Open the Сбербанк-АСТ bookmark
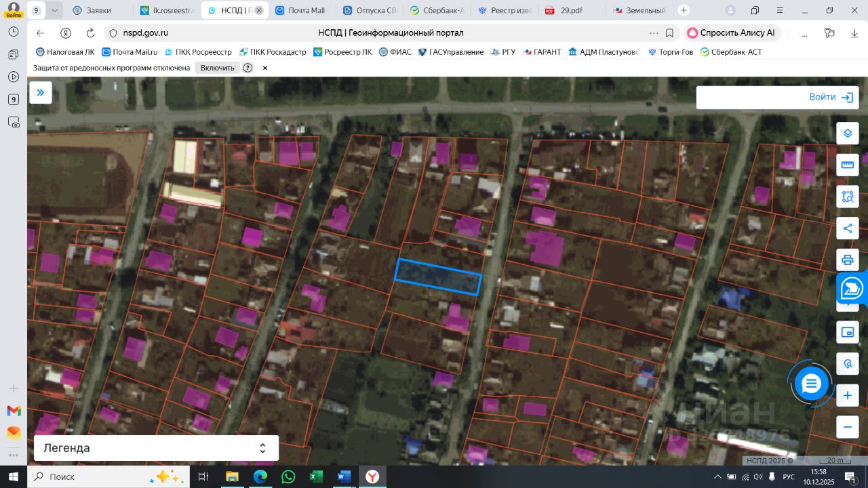 click(731, 52)
